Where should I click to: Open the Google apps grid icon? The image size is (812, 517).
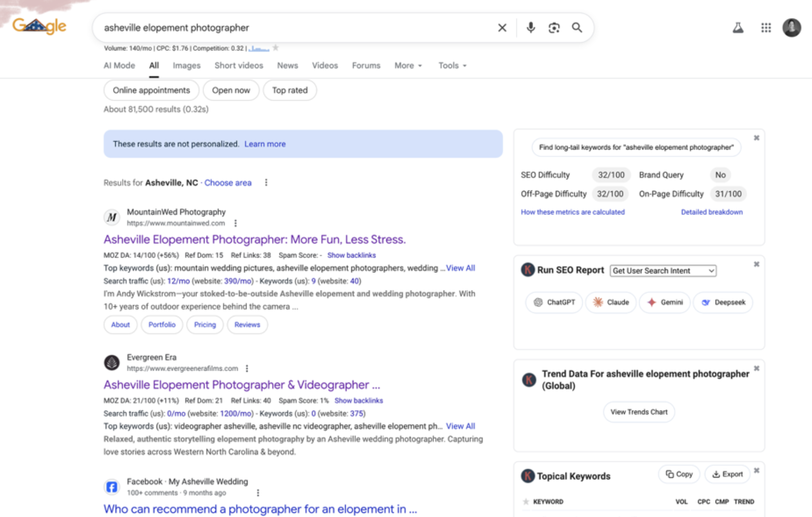[x=766, y=28]
